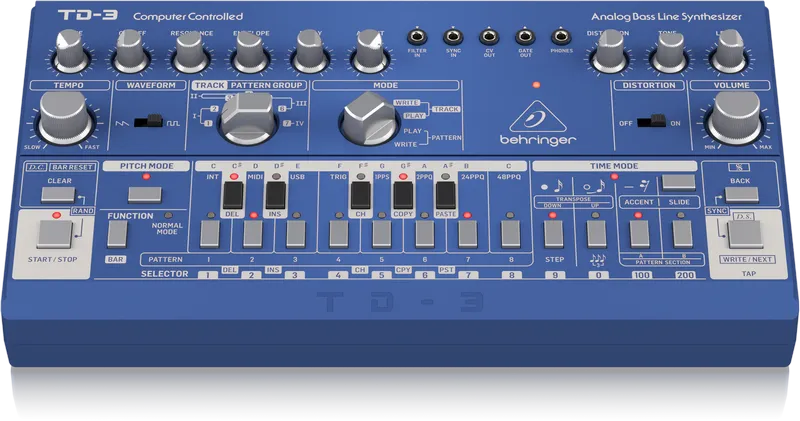Click the 'Computer Controlled' text
Viewport: 800px width, 421px height.
tap(188, 16)
